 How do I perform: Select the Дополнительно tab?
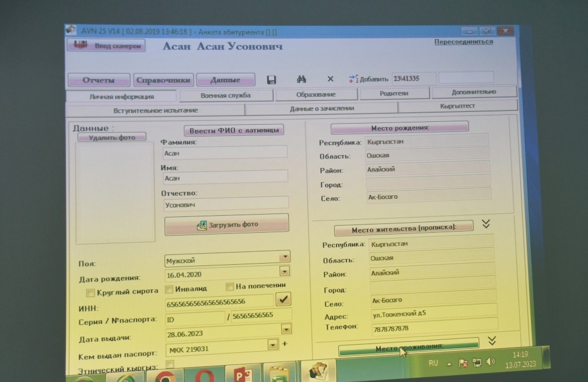[474, 92]
